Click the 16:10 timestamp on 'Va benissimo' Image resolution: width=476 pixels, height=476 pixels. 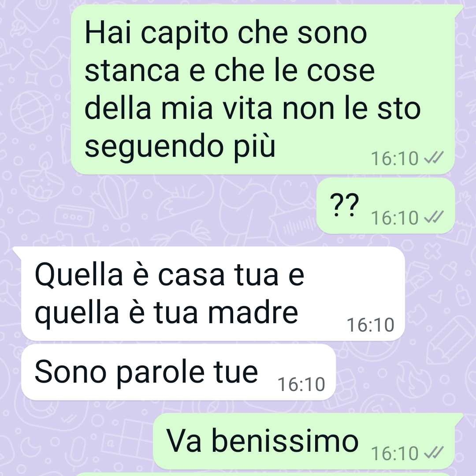pos(394,454)
